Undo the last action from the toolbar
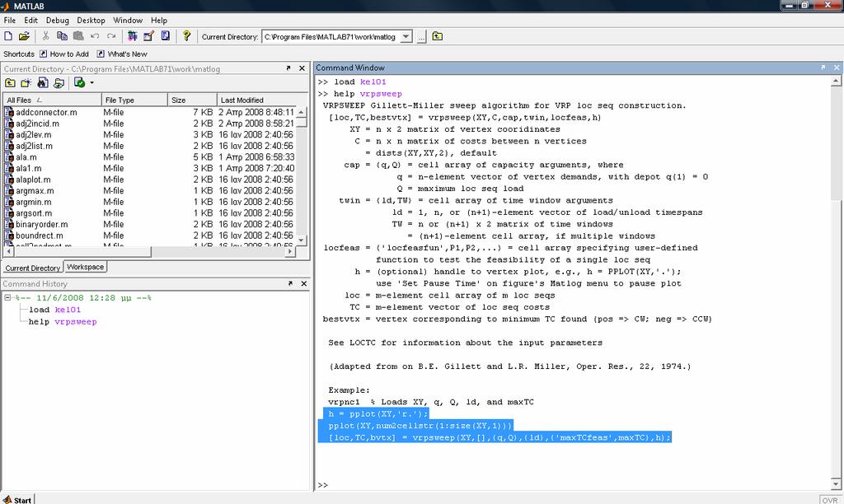The width and height of the screenshot is (844, 504). [x=95, y=36]
